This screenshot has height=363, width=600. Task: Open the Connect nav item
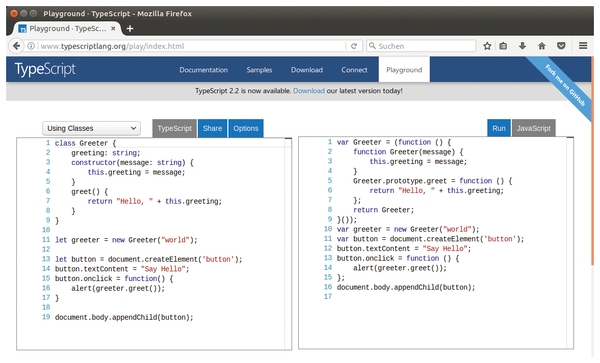pyautogui.click(x=354, y=70)
